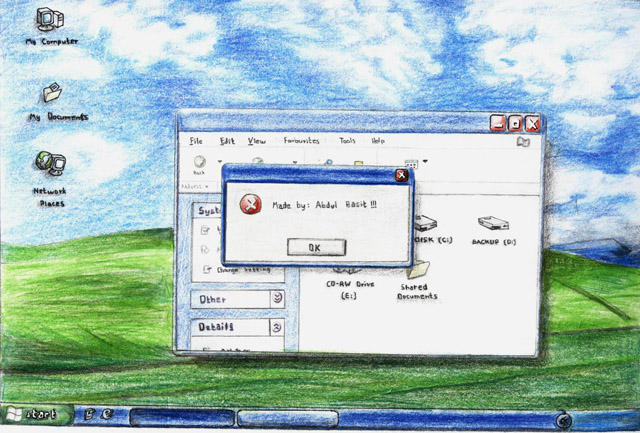
Task: Minimize the Explorer window
Action: [498, 123]
